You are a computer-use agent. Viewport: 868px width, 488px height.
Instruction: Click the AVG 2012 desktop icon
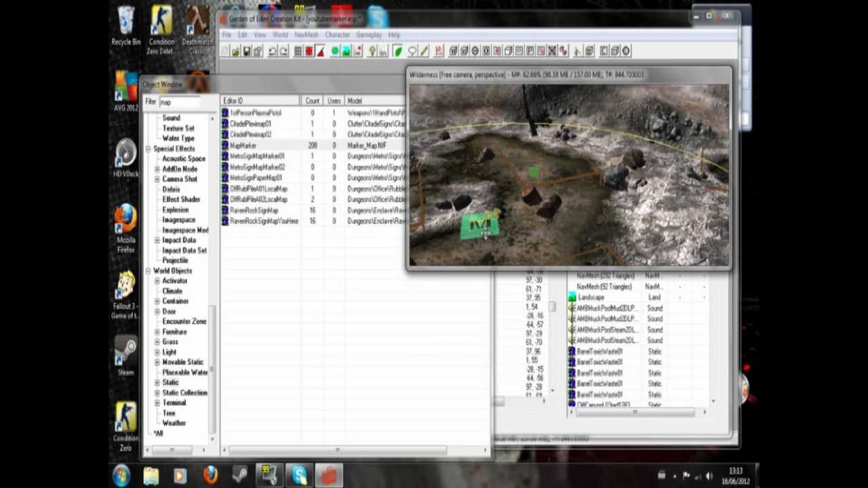[x=126, y=91]
